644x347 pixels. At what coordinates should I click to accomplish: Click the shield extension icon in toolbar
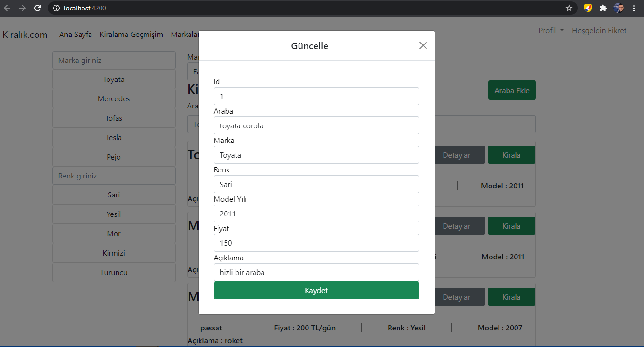click(588, 8)
